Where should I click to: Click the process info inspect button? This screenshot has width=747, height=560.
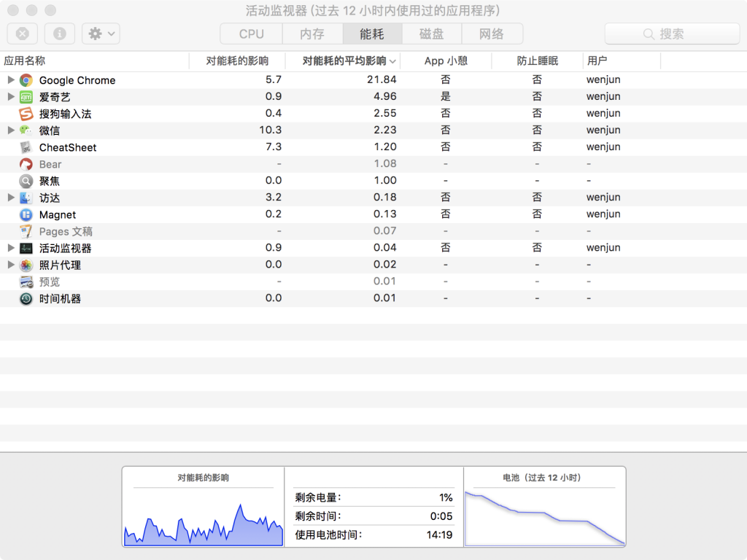click(x=60, y=34)
